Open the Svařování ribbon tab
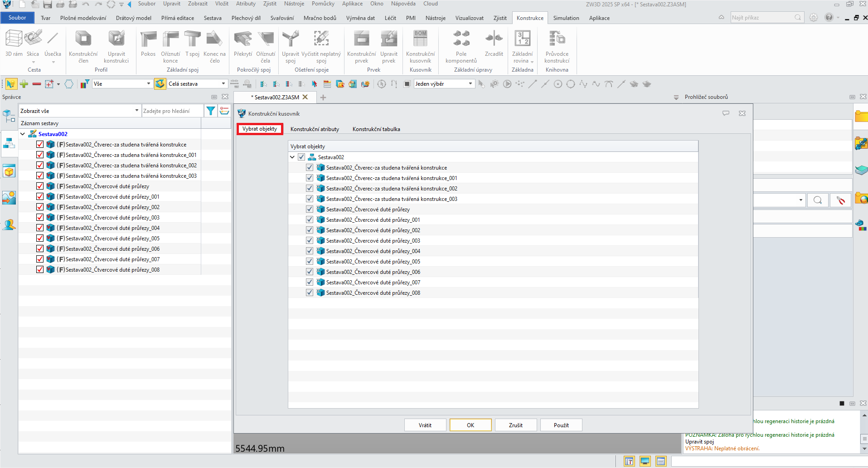 click(282, 18)
